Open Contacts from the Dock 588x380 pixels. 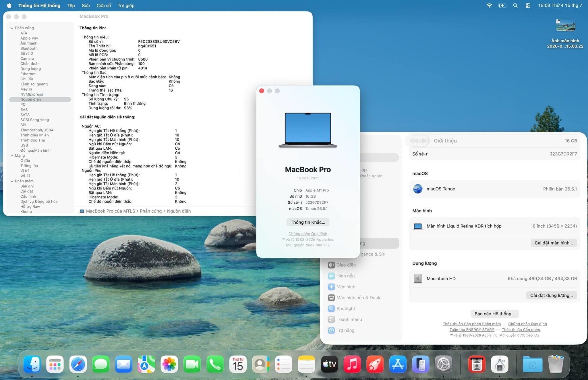261,364
